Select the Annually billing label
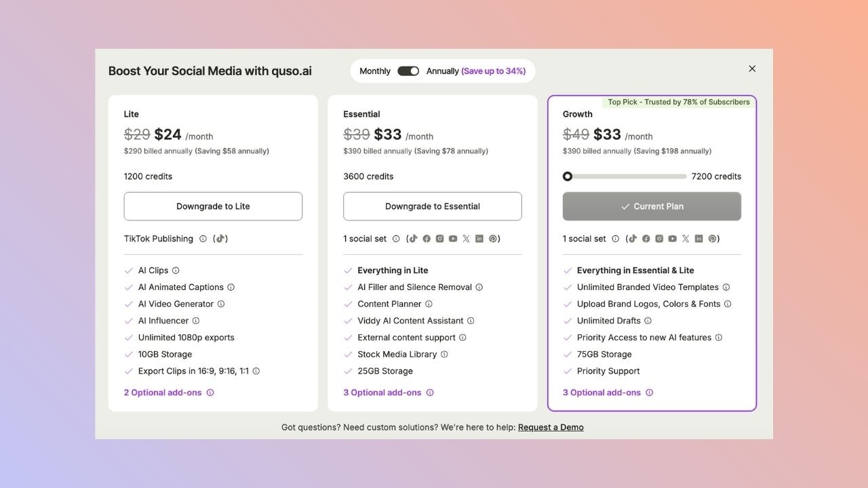Image resolution: width=868 pixels, height=488 pixels. [442, 71]
